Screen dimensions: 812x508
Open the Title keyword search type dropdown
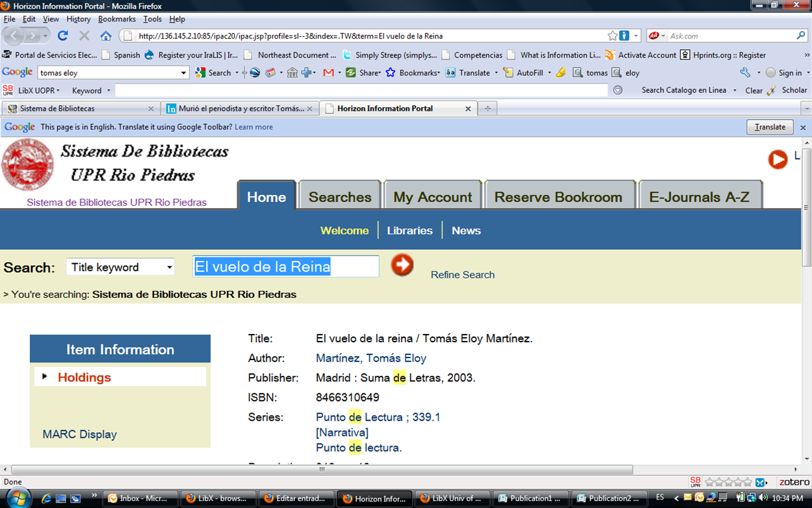coord(121,268)
